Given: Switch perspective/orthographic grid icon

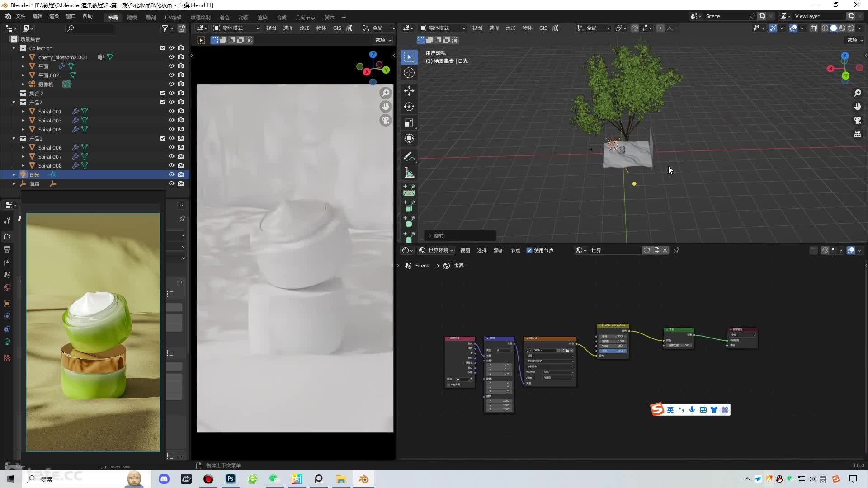Looking at the screenshot, I should (x=858, y=134).
